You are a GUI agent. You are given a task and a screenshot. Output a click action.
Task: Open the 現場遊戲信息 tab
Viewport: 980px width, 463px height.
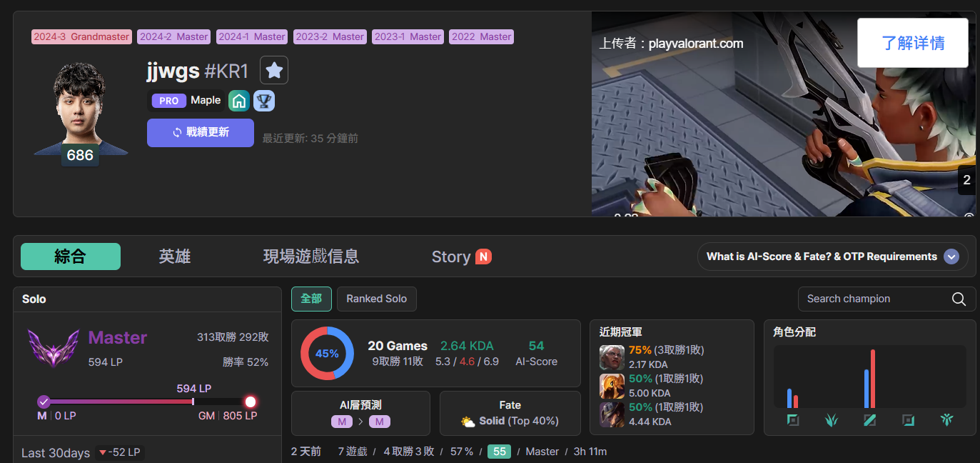click(x=311, y=257)
